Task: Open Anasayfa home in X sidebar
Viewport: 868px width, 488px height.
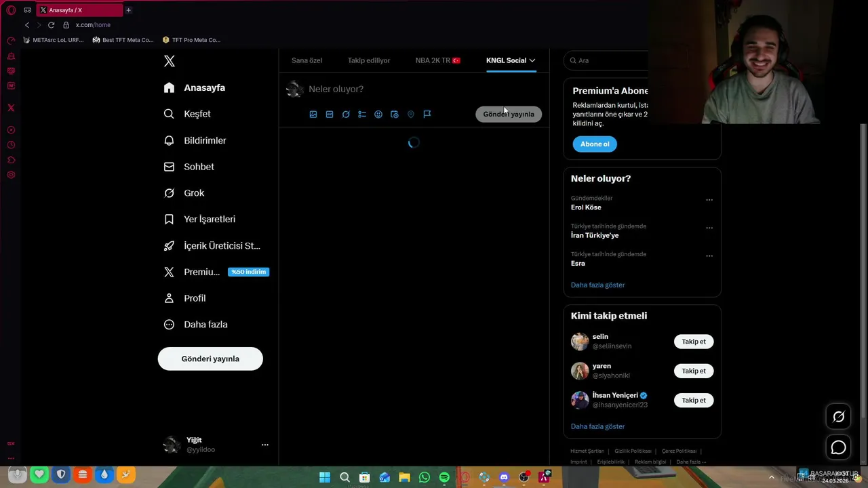Action: point(195,87)
